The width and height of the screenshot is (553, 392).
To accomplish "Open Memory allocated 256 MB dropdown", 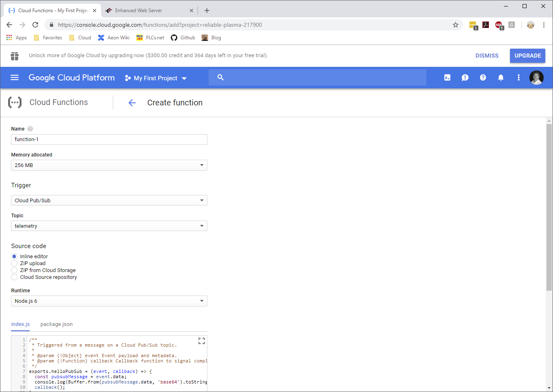I will (109, 165).
